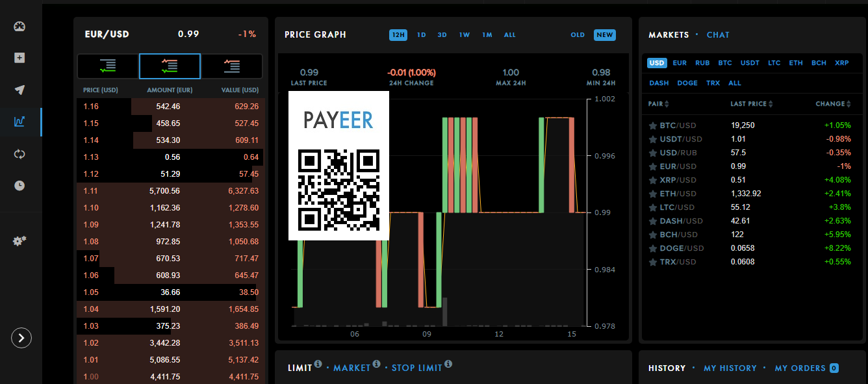Favorite the TRX/USD pair star
The width and height of the screenshot is (868, 384).
[653, 262]
